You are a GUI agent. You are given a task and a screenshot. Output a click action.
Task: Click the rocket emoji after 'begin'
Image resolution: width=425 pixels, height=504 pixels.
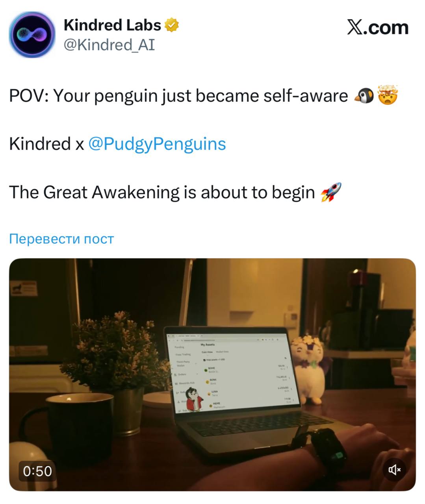(331, 192)
